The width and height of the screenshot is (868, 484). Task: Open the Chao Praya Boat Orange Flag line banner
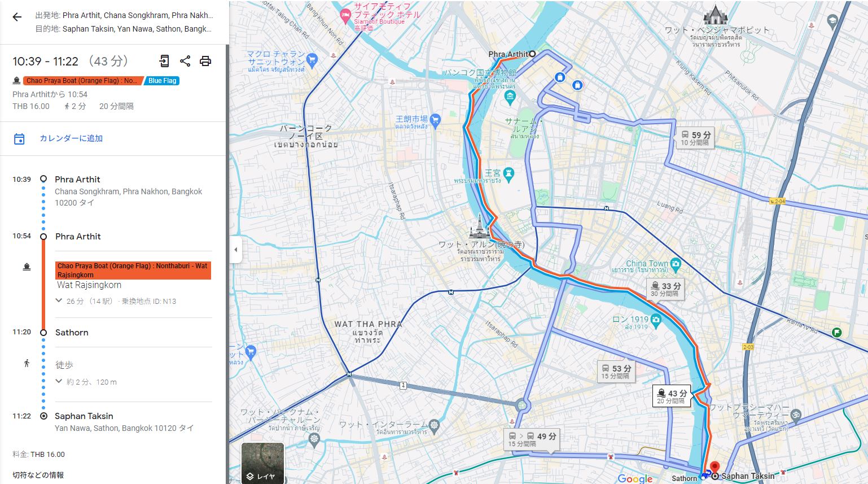click(133, 270)
